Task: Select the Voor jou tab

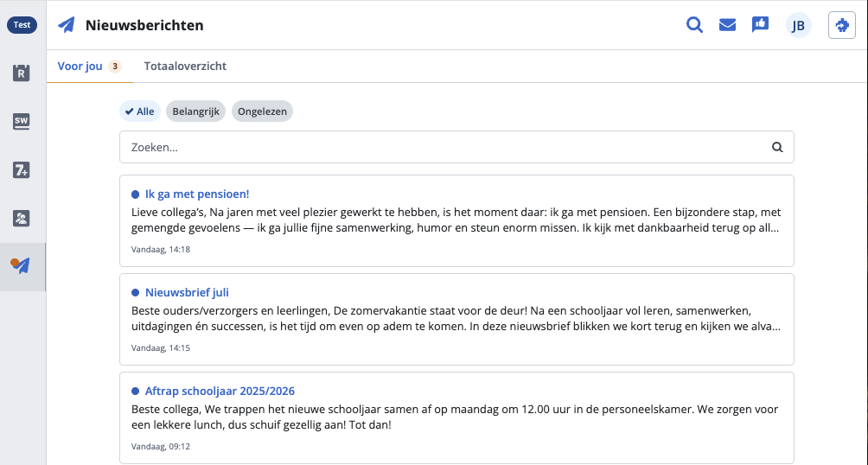Action: click(90, 66)
